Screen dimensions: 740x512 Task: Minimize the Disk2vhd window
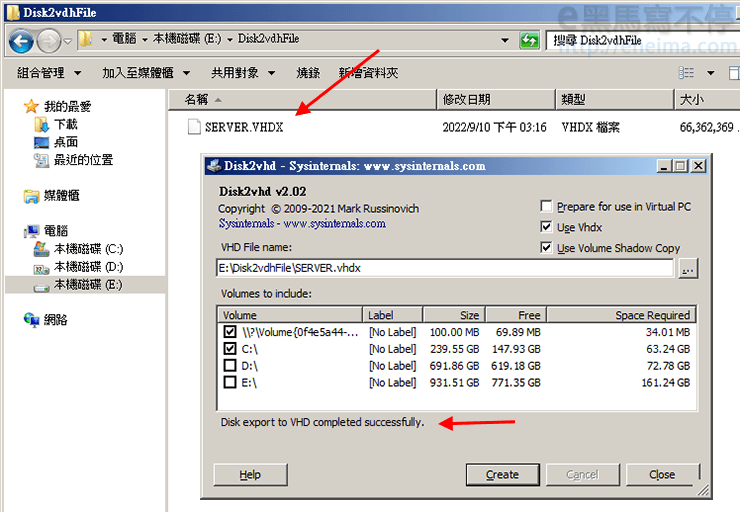pyautogui.click(x=664, y=166)
